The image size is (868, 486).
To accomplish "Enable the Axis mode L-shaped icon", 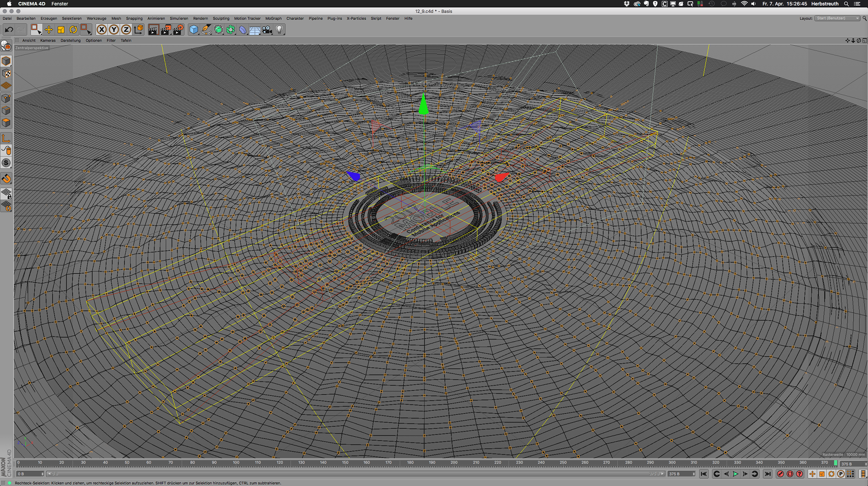I will pos(6,138).
